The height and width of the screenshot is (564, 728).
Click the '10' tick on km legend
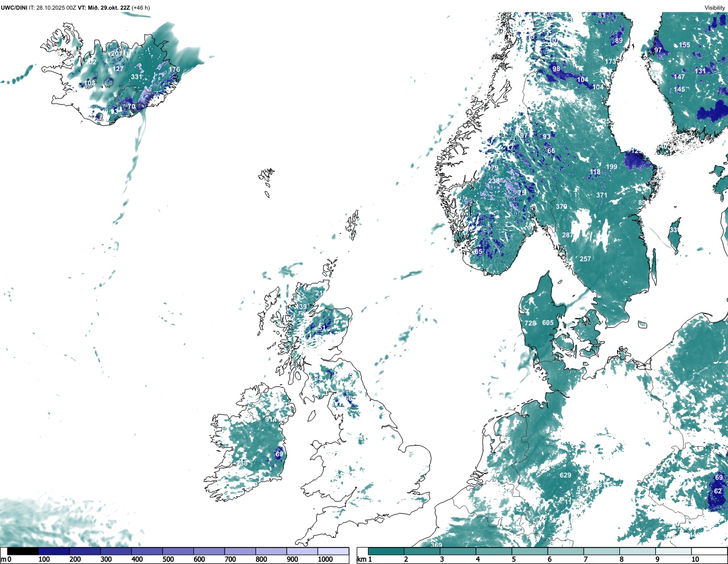(695, 559)
